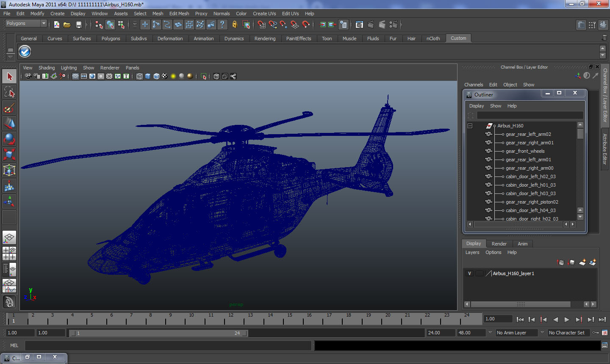Enable wireframe on shaded in viewport toolbar
The height and width of the screenshot is (364, 610).
tap(156, 76)
